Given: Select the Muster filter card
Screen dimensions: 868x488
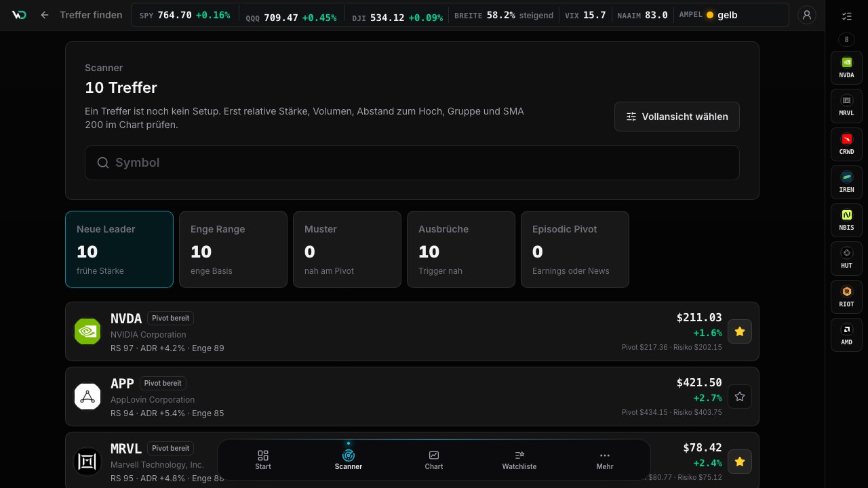Looking at the screenshot, I should [347, 249].
